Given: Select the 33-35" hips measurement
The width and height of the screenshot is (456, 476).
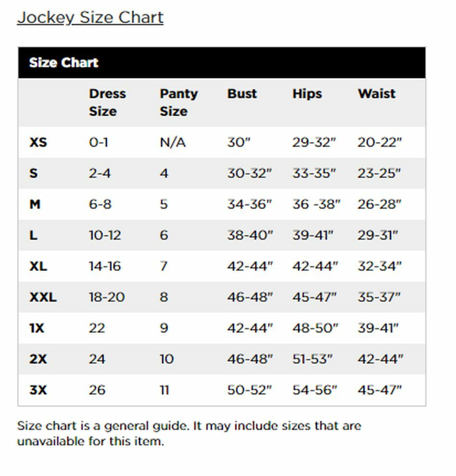Looking at the screenshot, I should click(314, 173).
